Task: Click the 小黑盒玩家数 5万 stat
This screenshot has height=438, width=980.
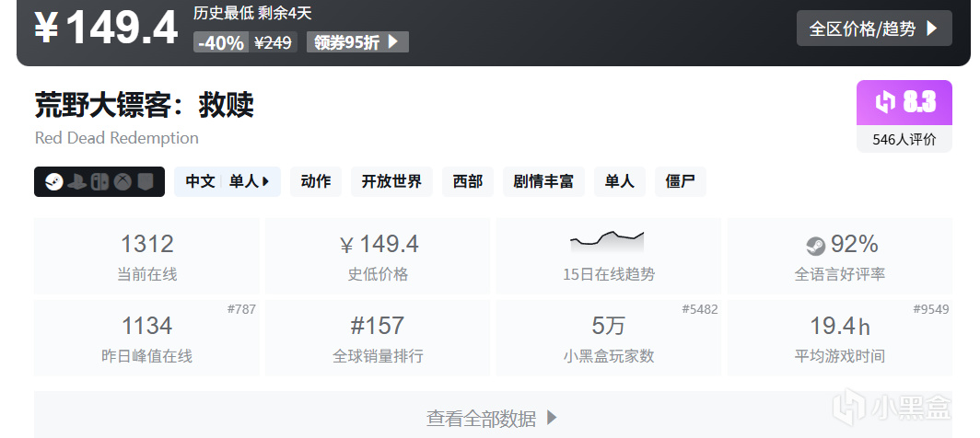Action: pyautogui.click(x=609, y=338)
